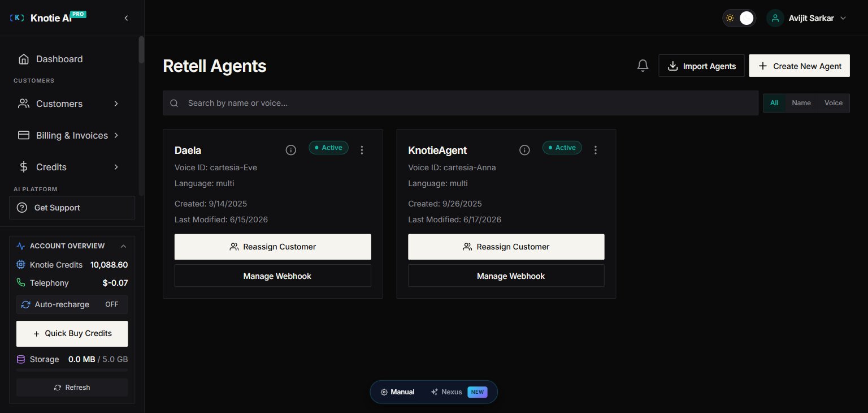Click the Credits dollar icon
Image resolution: width=868 pixels, height=413 pixels.
(24, 167)
